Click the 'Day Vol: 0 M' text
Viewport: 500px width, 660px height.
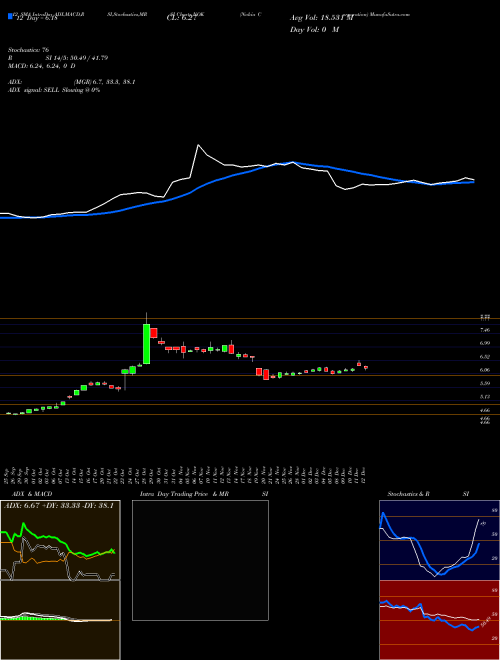coord(314,30)
